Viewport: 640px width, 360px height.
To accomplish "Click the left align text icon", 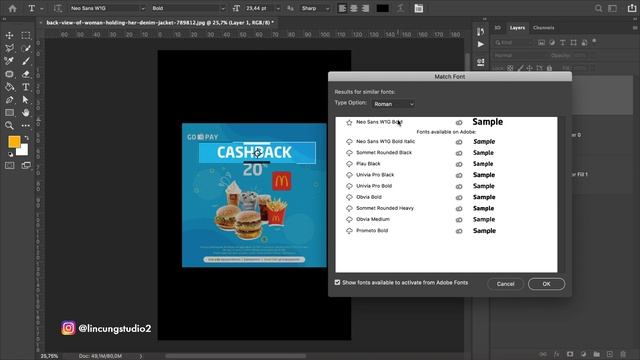I will point(342,8).
